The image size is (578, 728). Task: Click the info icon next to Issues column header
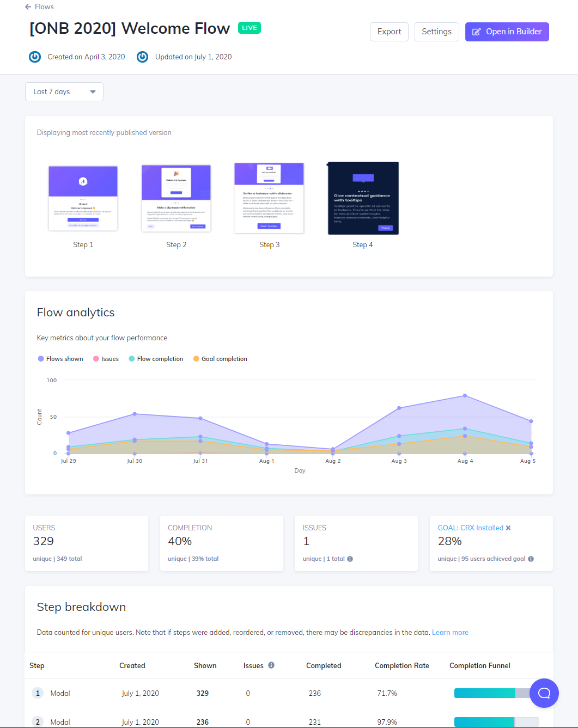click(x=271, y=665)
